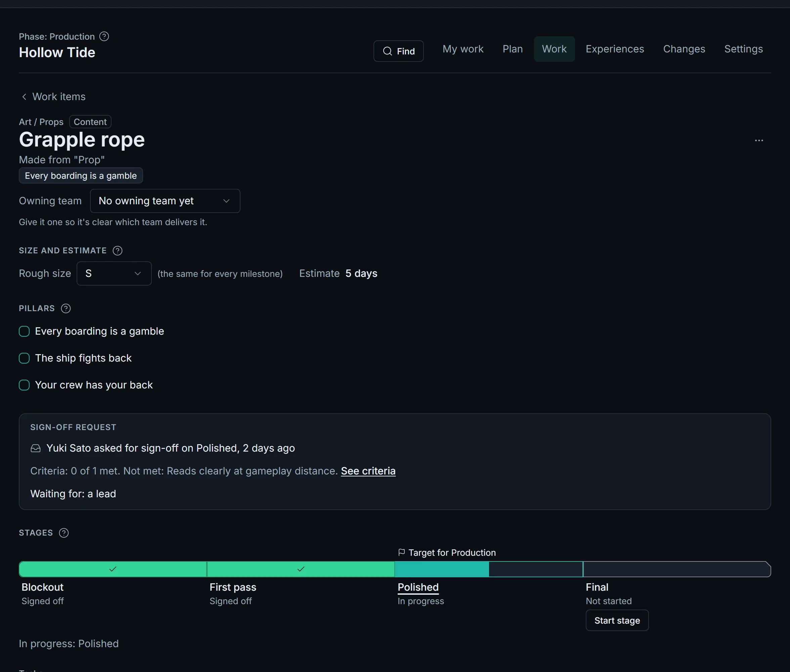Click the Waiting for: a lead text

[73, 494]
